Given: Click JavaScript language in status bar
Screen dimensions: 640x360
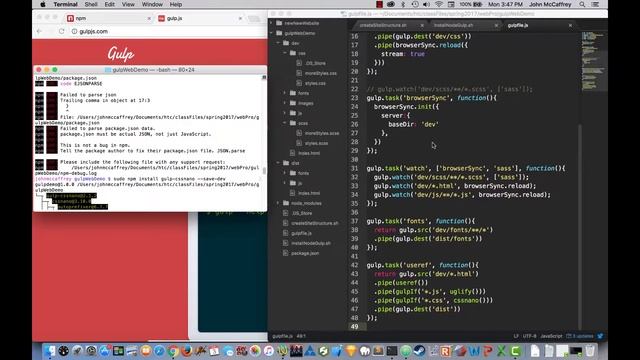Looking at the screenshot, I should click(551, 336).
